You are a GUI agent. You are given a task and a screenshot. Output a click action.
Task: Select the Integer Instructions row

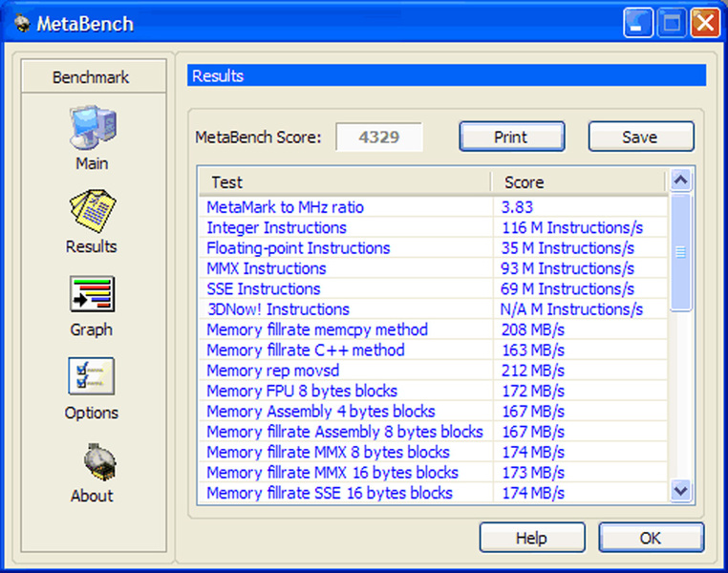434,227
